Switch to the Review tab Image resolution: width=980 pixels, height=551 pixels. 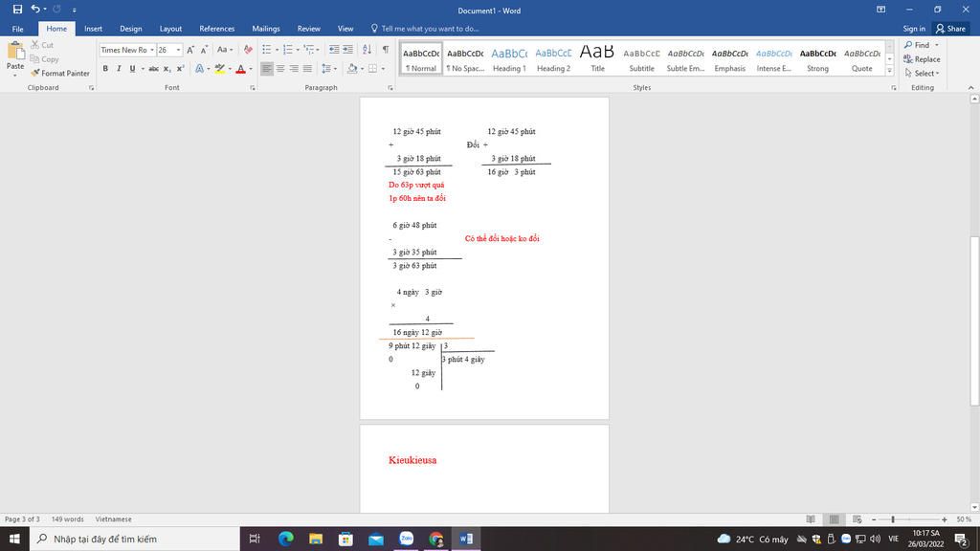pyautogui.click(x=309, y=29)
